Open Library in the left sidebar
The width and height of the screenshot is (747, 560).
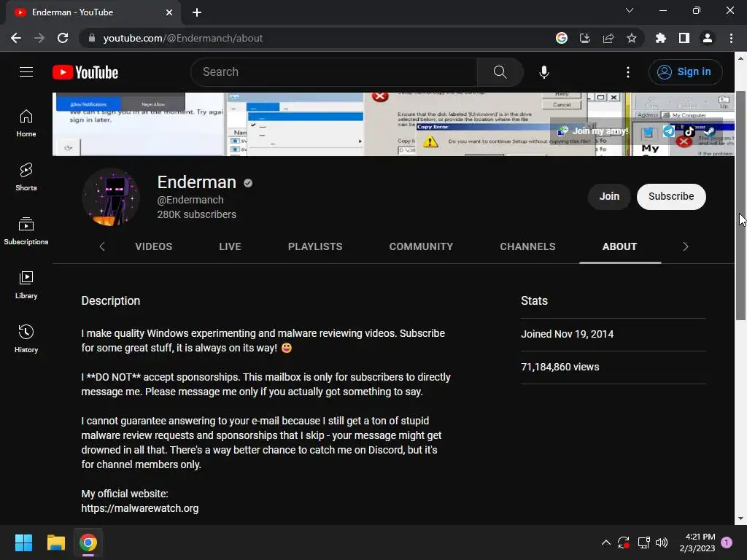click(26, 284)
